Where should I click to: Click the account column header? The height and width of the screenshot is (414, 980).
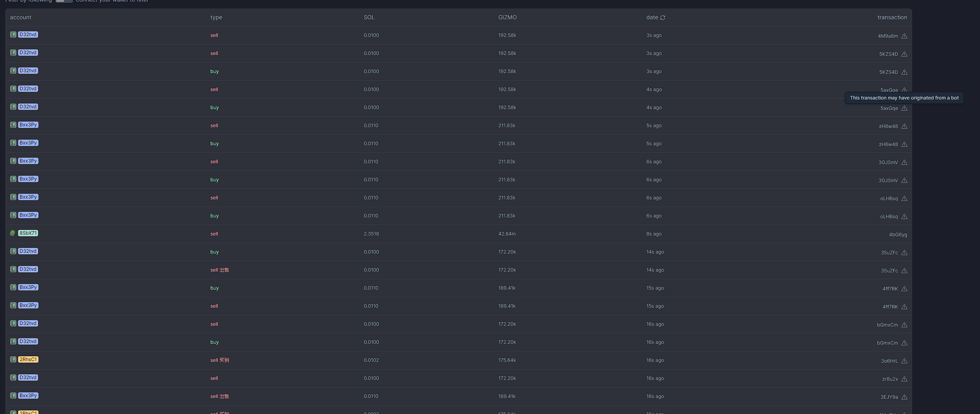point(20,17)
